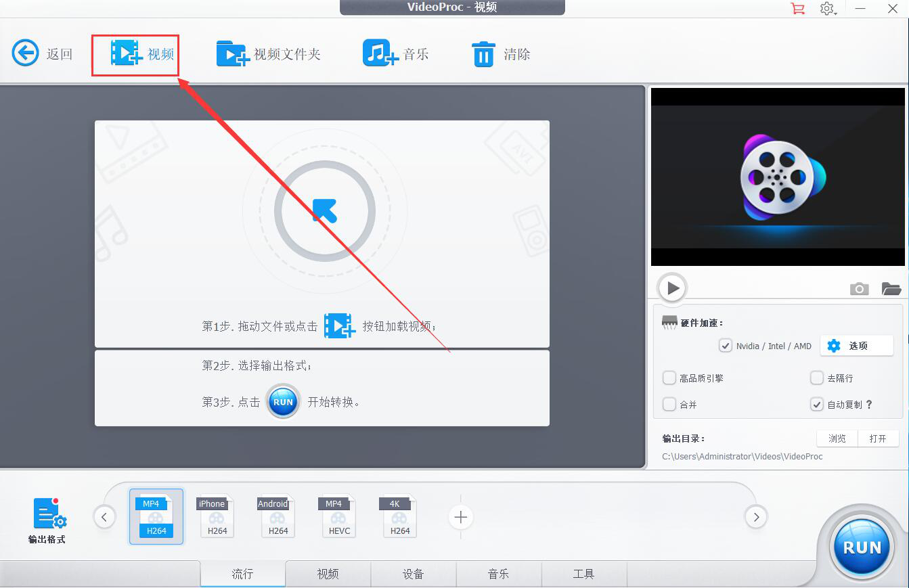
Task: Open the snapshot folder icon under preview
Action: [x=891, y=289]
